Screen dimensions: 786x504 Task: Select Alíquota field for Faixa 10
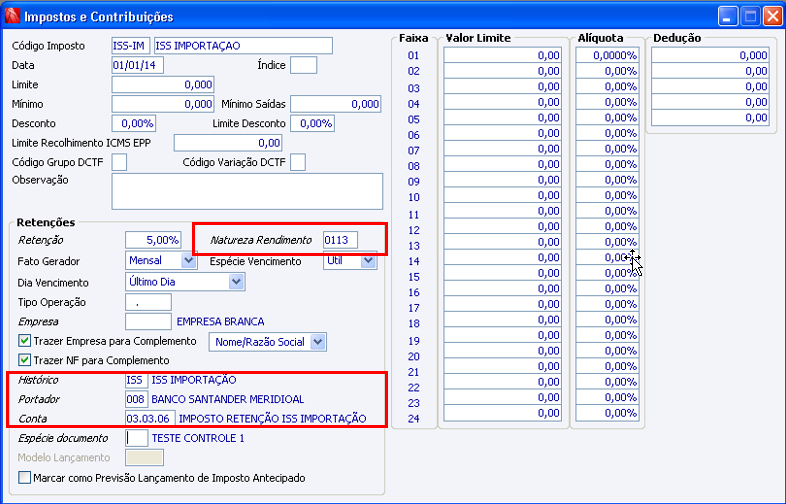[607, 195]
